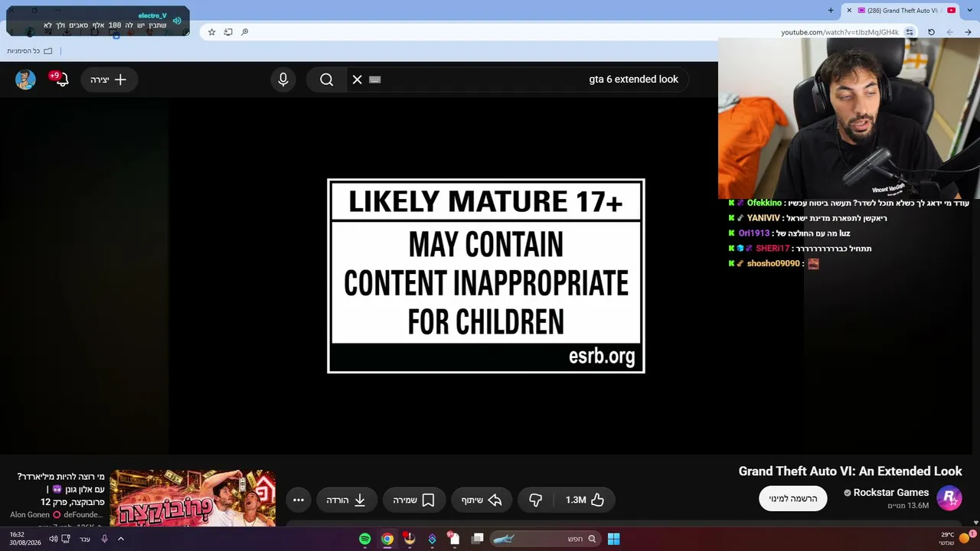Click the ESRB rating video frame

pos(486,276)
